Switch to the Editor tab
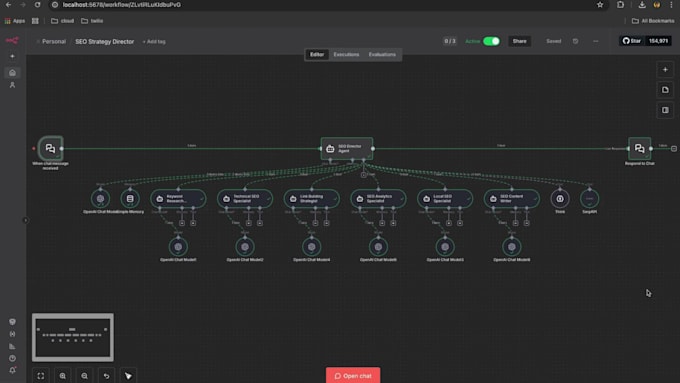This screenshot has height=383, width=680. pyautogui.click(x=317, y=55)
